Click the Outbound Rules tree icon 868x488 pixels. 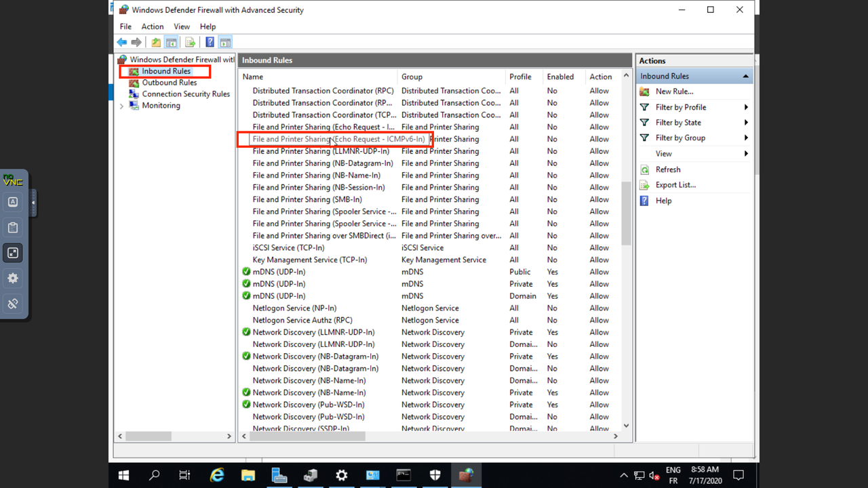134,83
